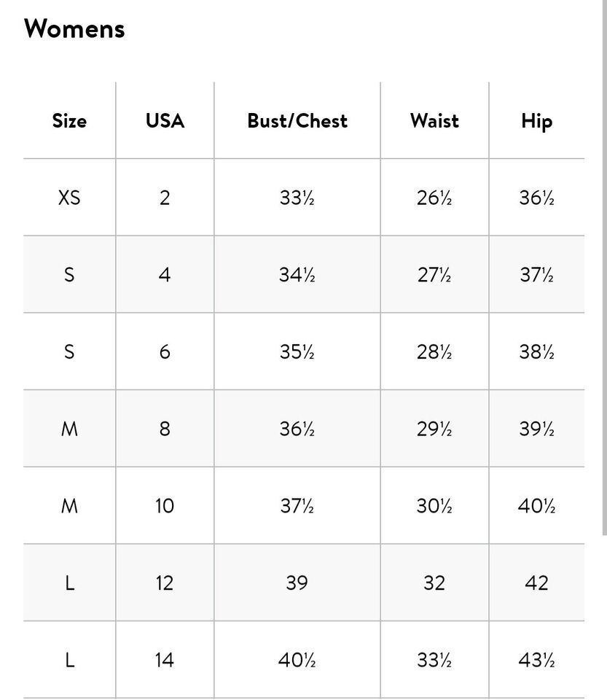Select the USA column header
Viewport: 607px width, 700px height.
165,120
